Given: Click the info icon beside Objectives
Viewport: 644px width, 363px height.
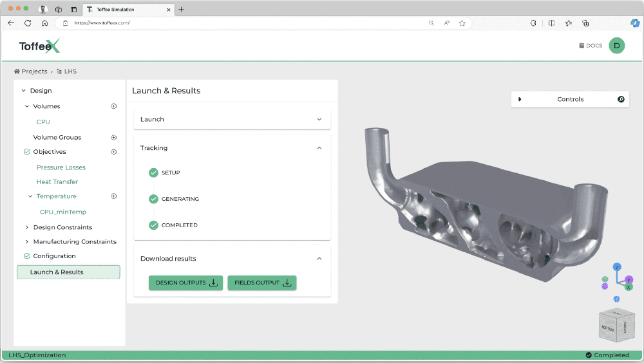Looking at the screenshot, I should coord(114,152).
